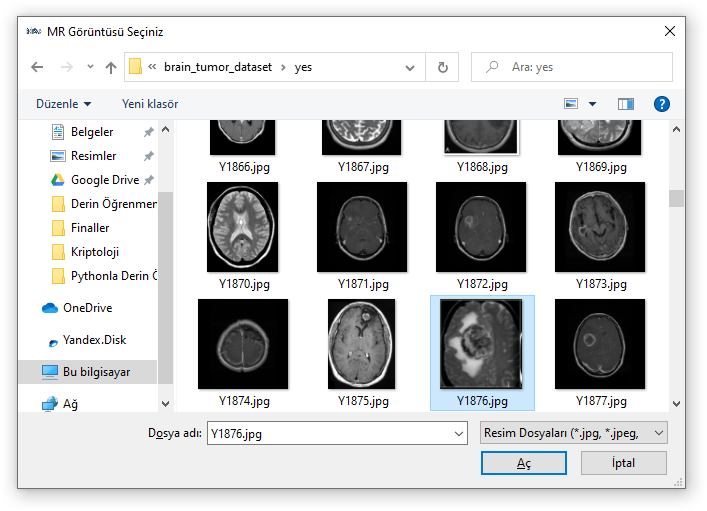The width and height of the screenshot is (707, 511).
Task: Toggle the preview pane icon
Action: click(x=625, y=104)
